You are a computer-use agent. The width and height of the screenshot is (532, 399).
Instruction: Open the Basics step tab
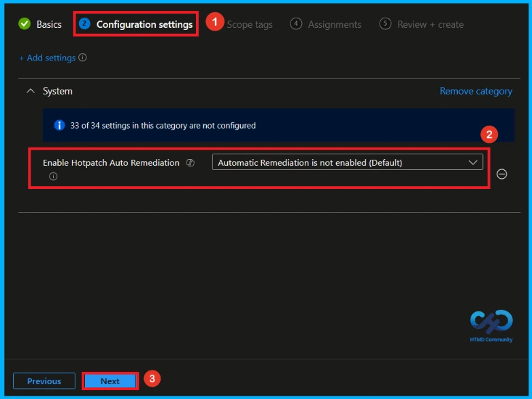pyautogui.click(x=40, y=24)
